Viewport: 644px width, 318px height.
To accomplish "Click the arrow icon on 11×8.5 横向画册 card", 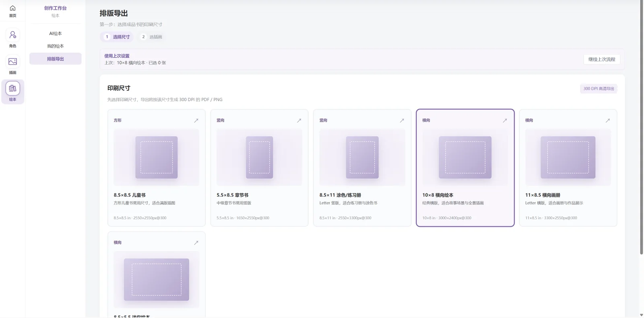I will 608,121.
